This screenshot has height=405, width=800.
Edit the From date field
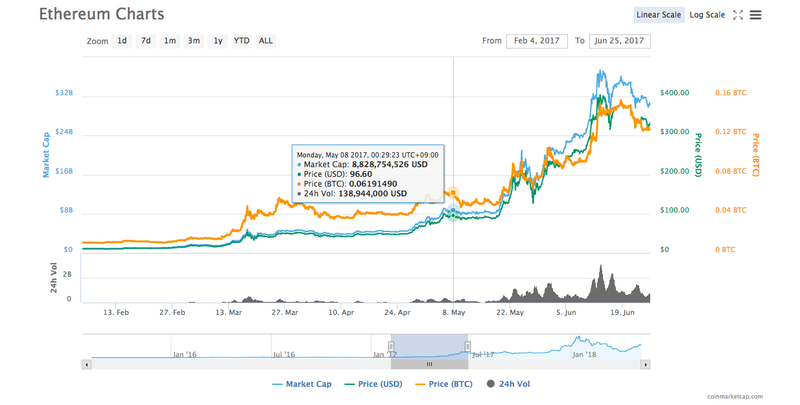click(x=537, y=41)
